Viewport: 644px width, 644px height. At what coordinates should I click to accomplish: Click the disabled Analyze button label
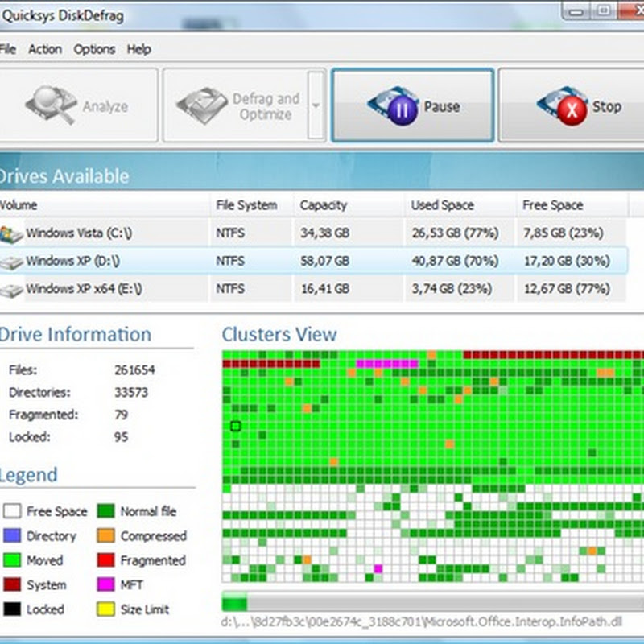tap(105, 107)
